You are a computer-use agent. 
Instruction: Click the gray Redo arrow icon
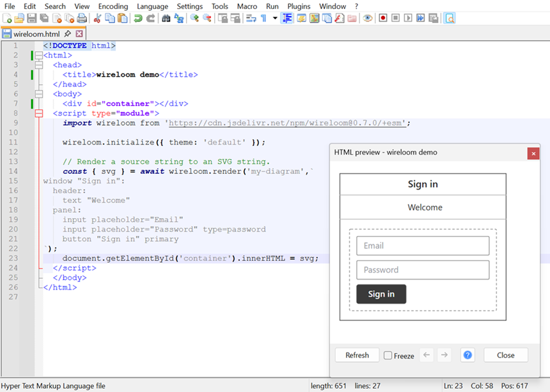click(151, 19)
